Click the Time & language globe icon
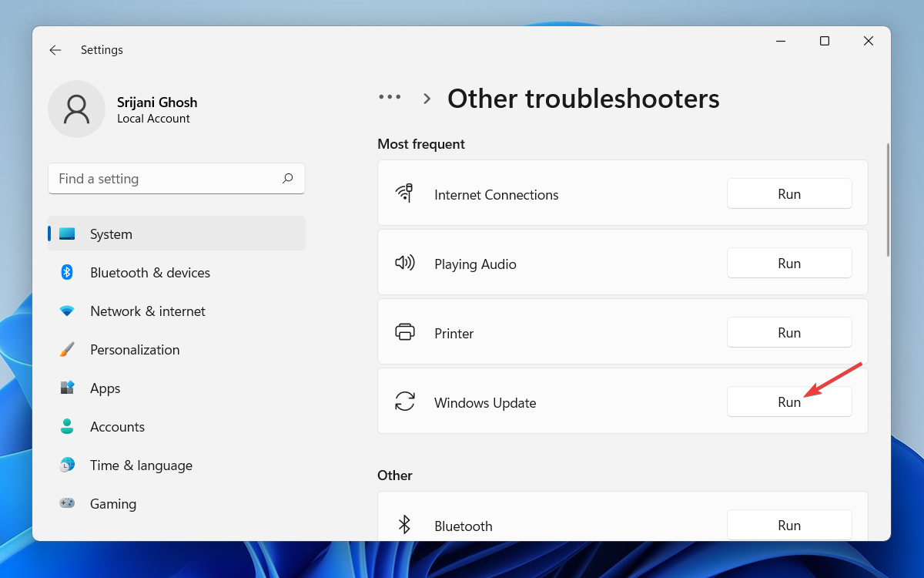The image size is (924, 578). (67, 465)
